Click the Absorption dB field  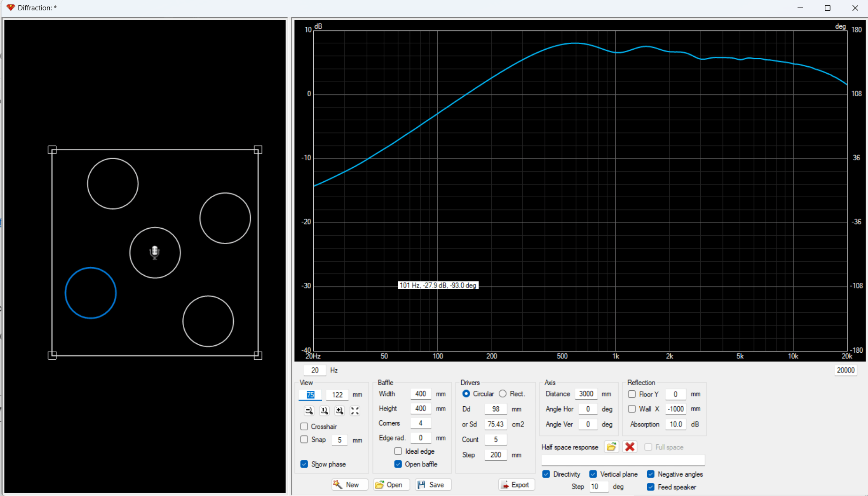pos(676,424)
